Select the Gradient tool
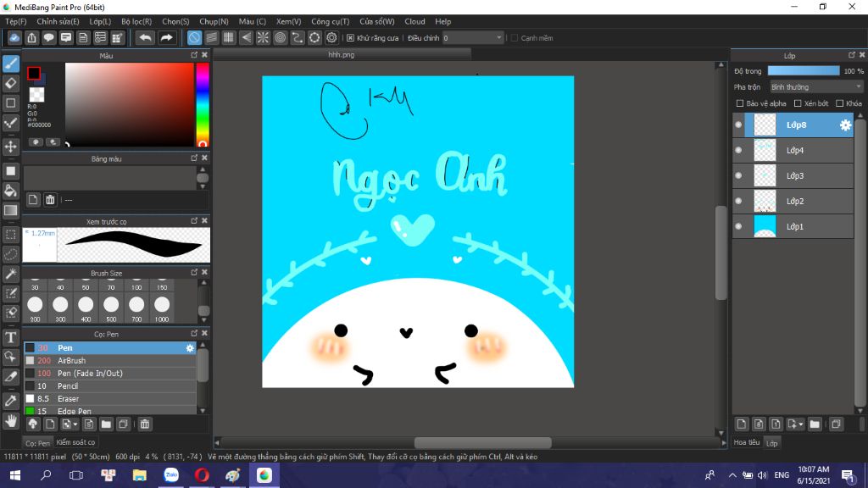The width and height of the screenshot is (868, 488). click(10, 211)
